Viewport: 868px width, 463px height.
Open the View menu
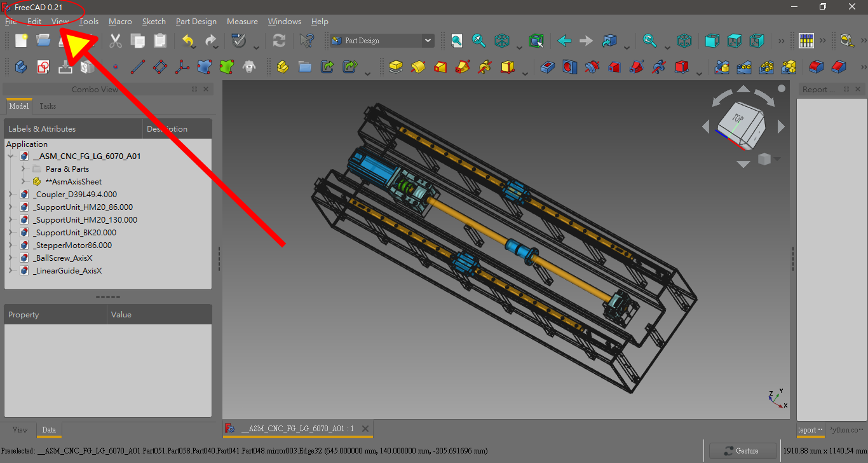tap(60, 21)
